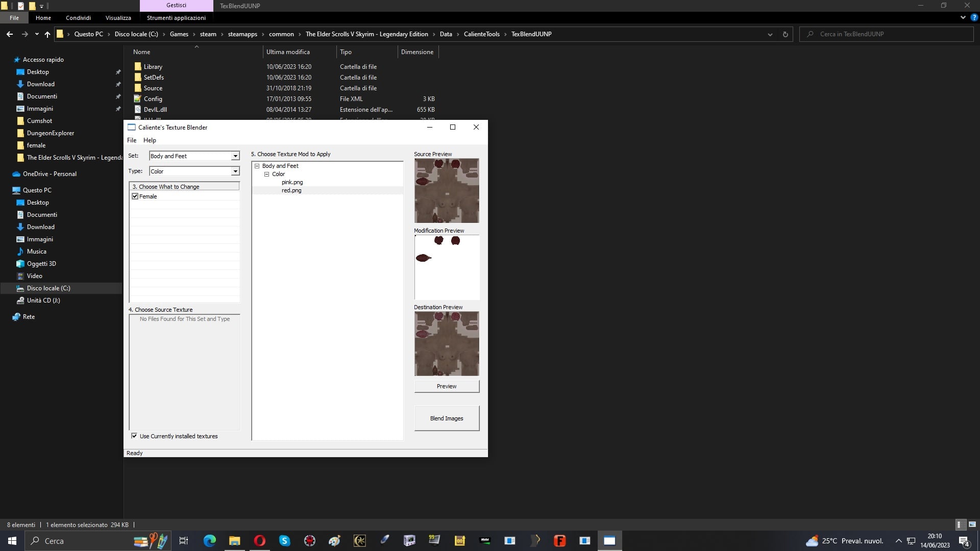Screen dimensions: 980x551
Task: Open Microsoft Edge from taskbar
Action: [210, 541]
